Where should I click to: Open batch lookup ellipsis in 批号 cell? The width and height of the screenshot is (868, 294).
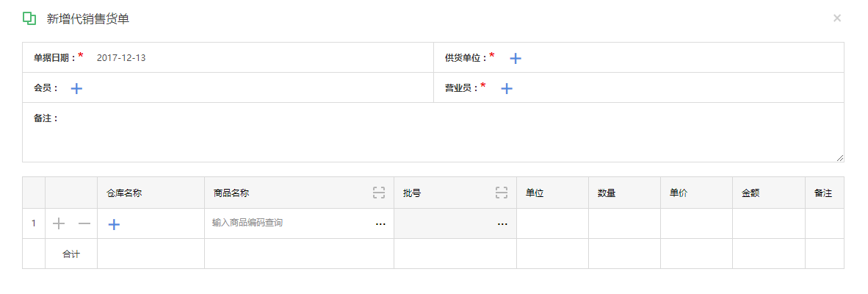[502, 224]
